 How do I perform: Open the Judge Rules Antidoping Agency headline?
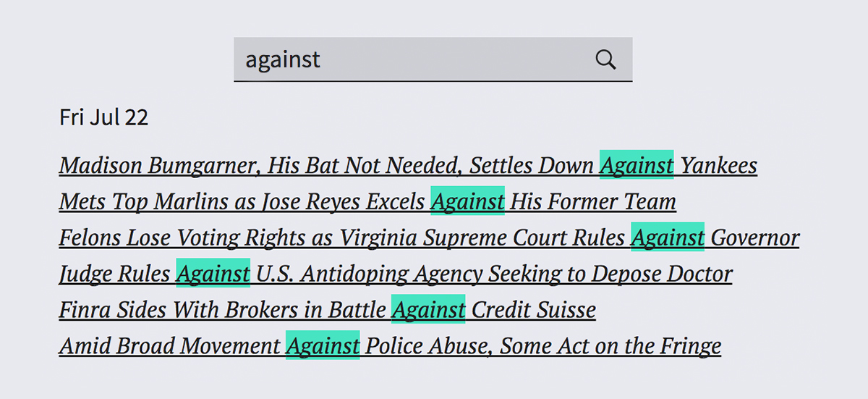click(396, 274)
